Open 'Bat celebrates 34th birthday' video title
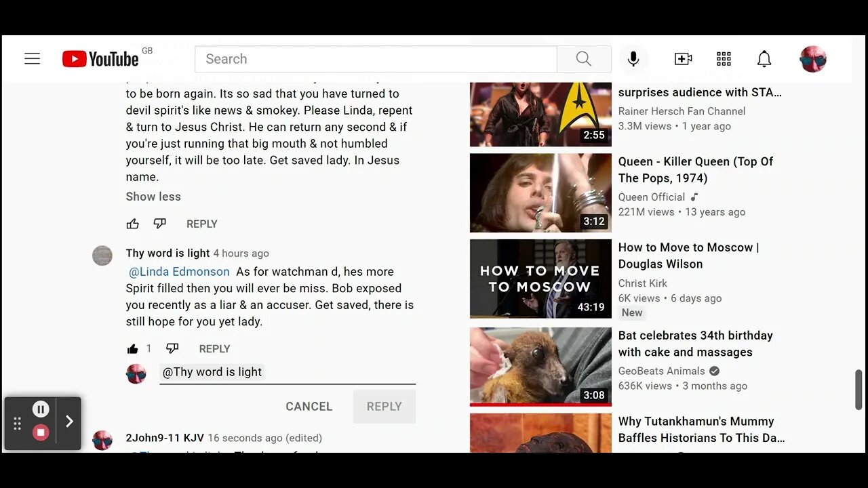 (696, 344)
